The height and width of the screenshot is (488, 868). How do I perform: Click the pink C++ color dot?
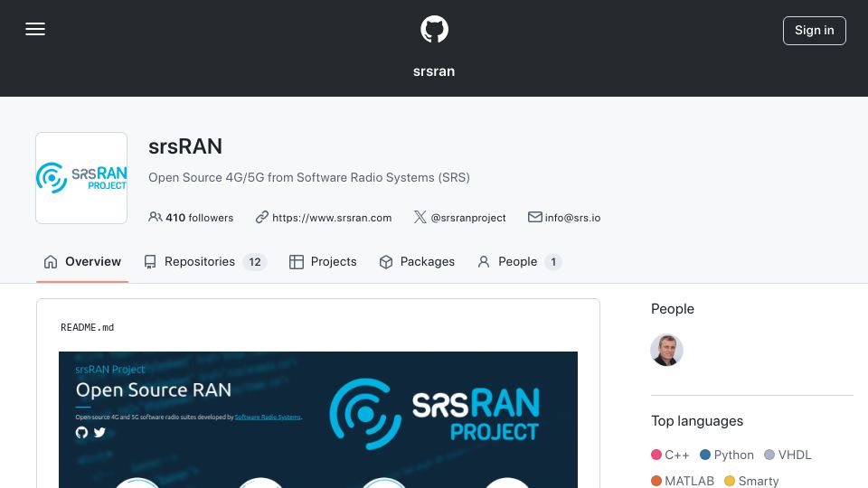click(x=656, y=455)
